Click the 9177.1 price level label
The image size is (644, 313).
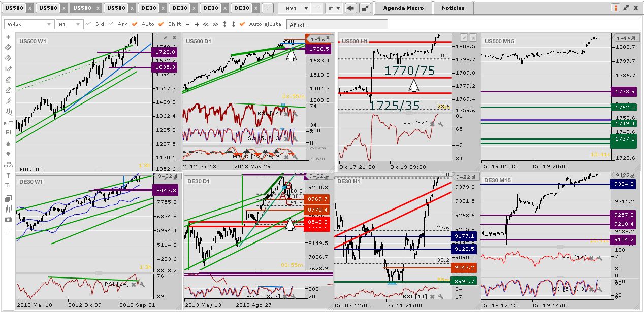coord(464,236)
